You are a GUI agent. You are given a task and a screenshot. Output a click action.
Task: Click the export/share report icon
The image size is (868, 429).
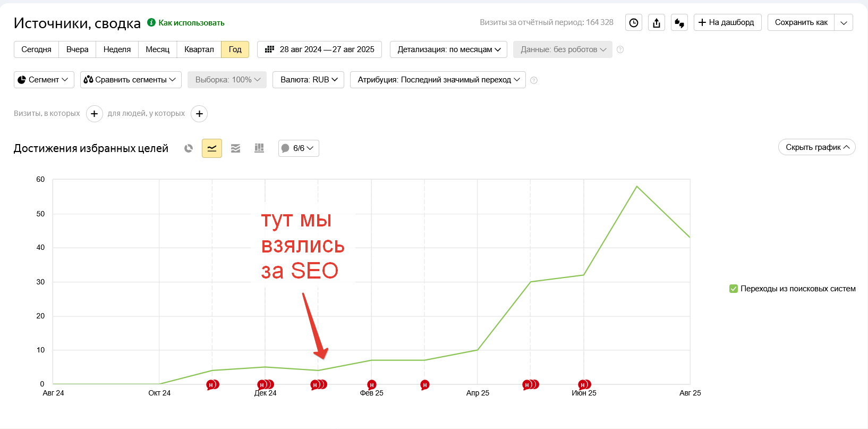click(657, 23)
